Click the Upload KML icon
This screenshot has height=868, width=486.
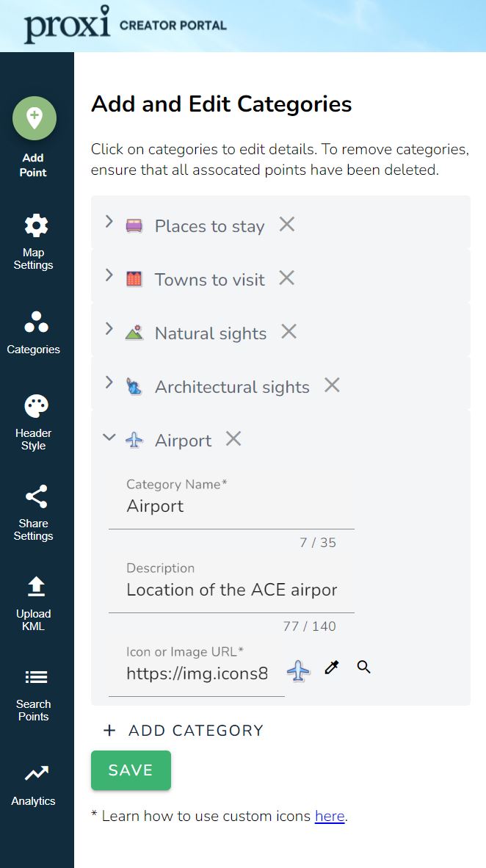[x=35, y=587]
